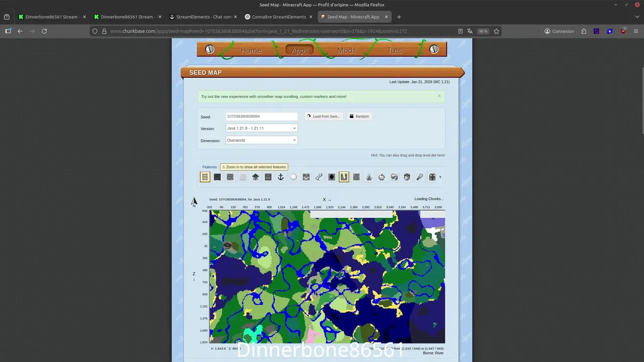The width and height of the screenshot is (644, 362).
Task: Toggle the anchor shipwreck feature icon
Action: 281,177
